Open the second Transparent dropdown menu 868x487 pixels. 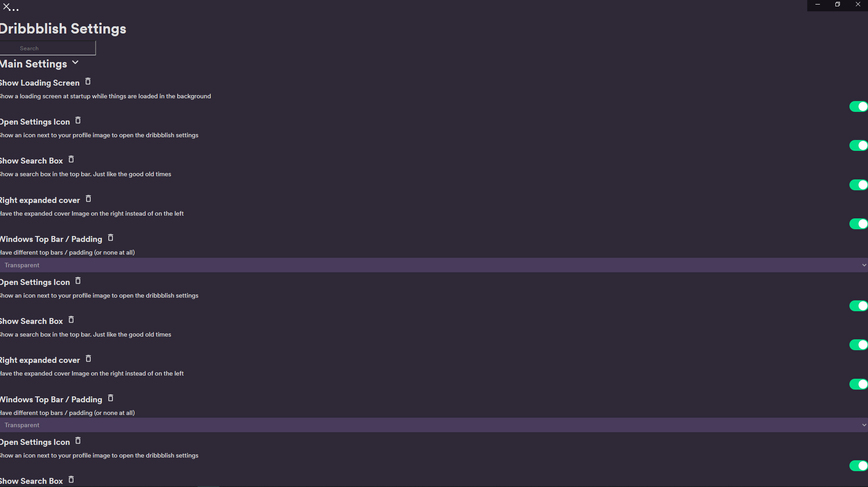433,425
